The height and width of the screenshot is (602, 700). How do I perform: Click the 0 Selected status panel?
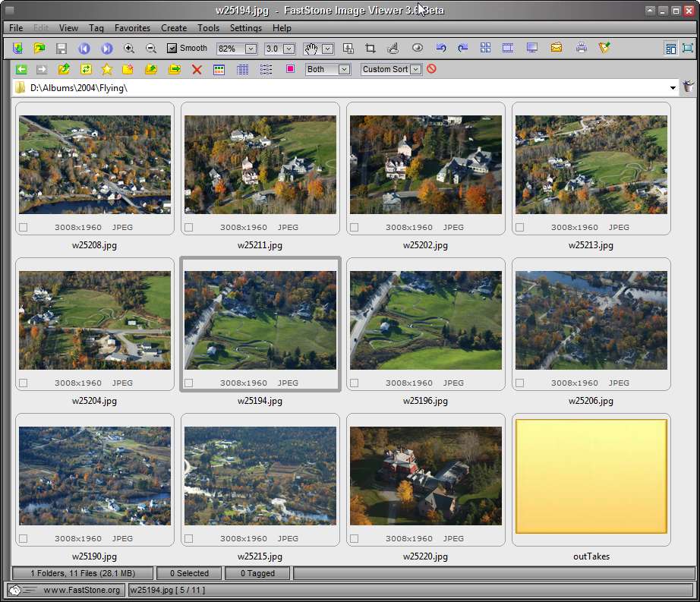click(x=189, y=573)
